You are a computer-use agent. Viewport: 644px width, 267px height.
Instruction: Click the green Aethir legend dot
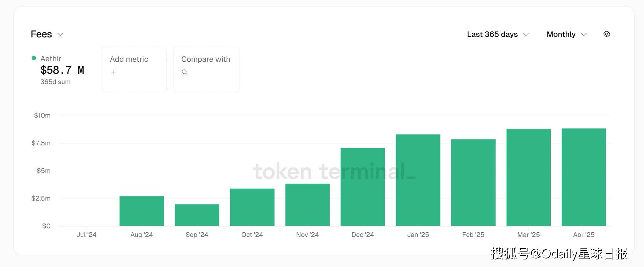coord(34,58)
